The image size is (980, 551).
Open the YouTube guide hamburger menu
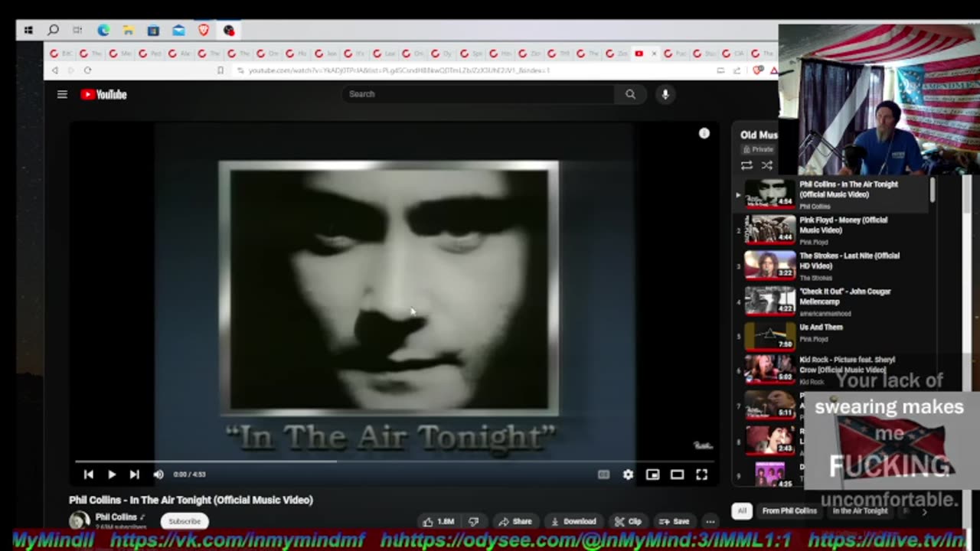(62, 94)
